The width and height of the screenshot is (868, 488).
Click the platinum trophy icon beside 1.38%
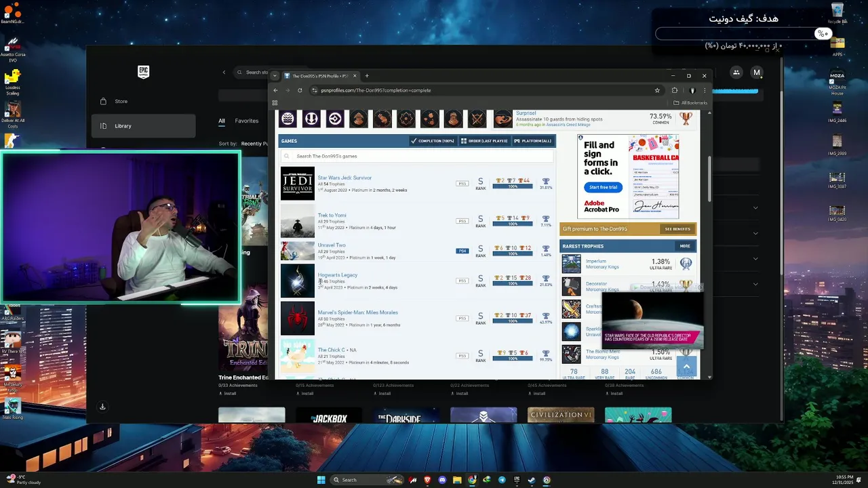tap(686, 264)
